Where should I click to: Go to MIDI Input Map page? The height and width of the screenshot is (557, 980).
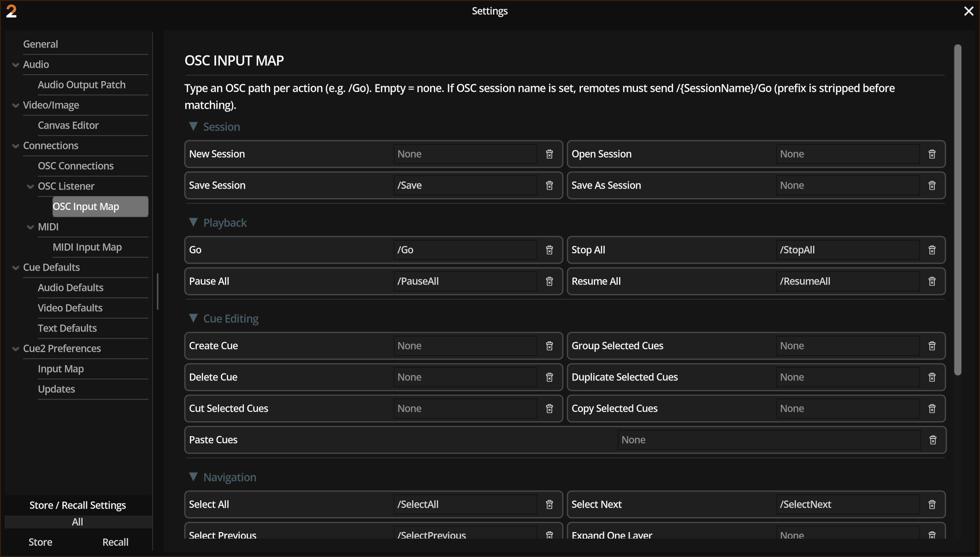[x=87, y=247]
